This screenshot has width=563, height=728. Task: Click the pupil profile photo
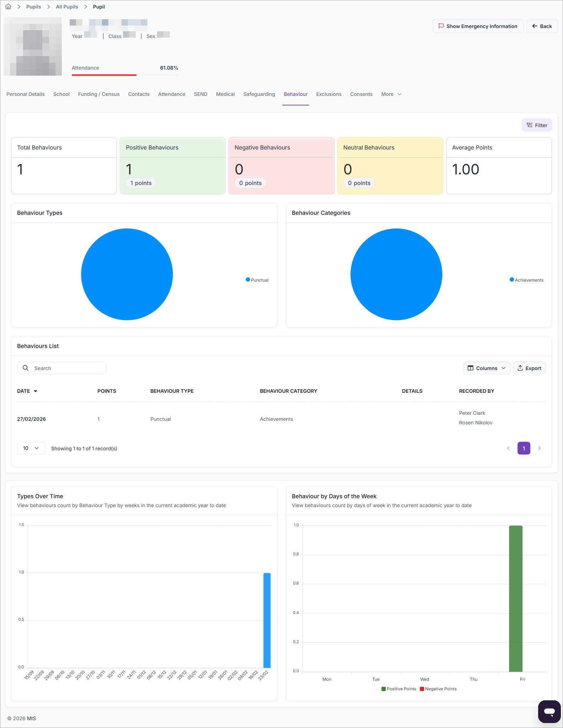coord(33,47)
